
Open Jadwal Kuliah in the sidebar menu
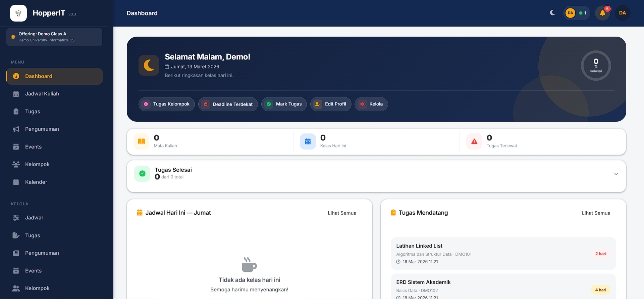pos(42,94)
